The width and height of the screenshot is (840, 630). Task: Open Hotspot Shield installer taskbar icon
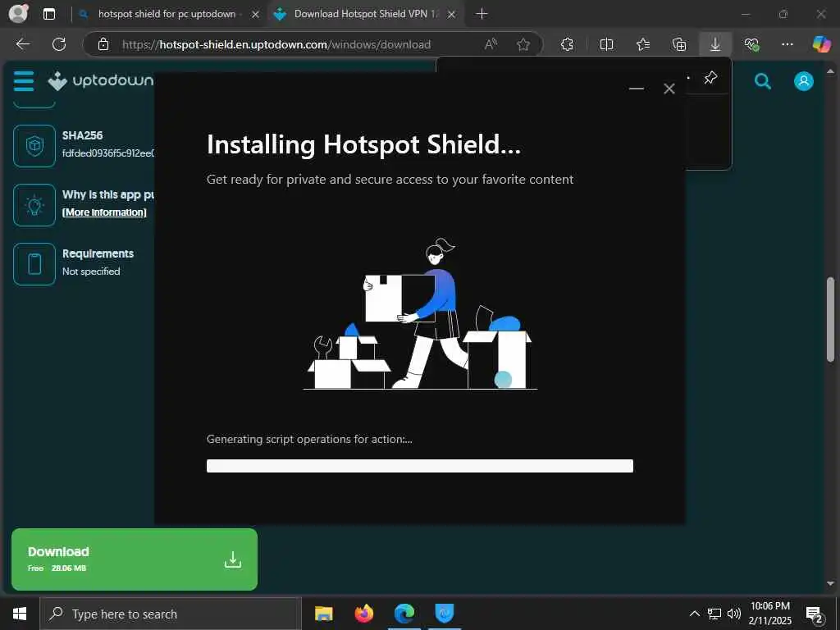tap(444, 614)
